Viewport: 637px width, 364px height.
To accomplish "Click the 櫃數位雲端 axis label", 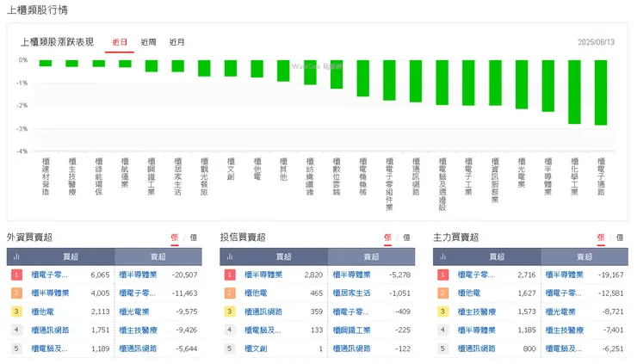I will pyautogui.click(x=337, y=176).
